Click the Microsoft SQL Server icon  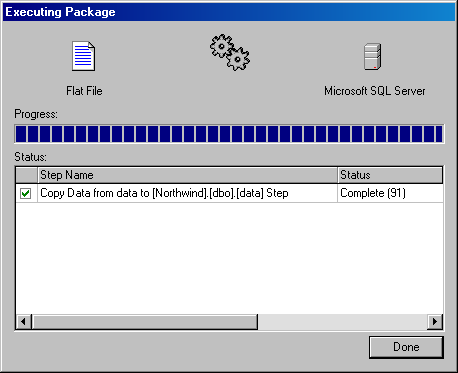point(373,56)
